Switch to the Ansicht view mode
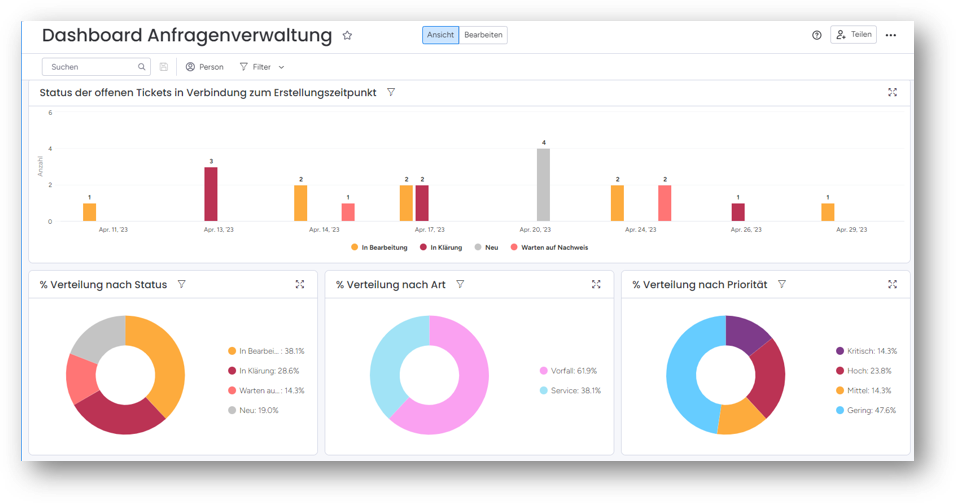 click(440, 35)
